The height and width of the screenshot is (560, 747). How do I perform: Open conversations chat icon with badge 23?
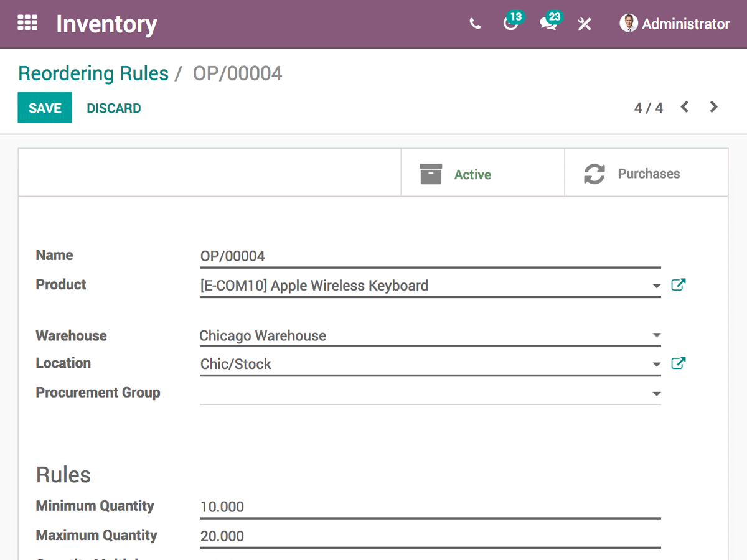click(x=548, y=24)
